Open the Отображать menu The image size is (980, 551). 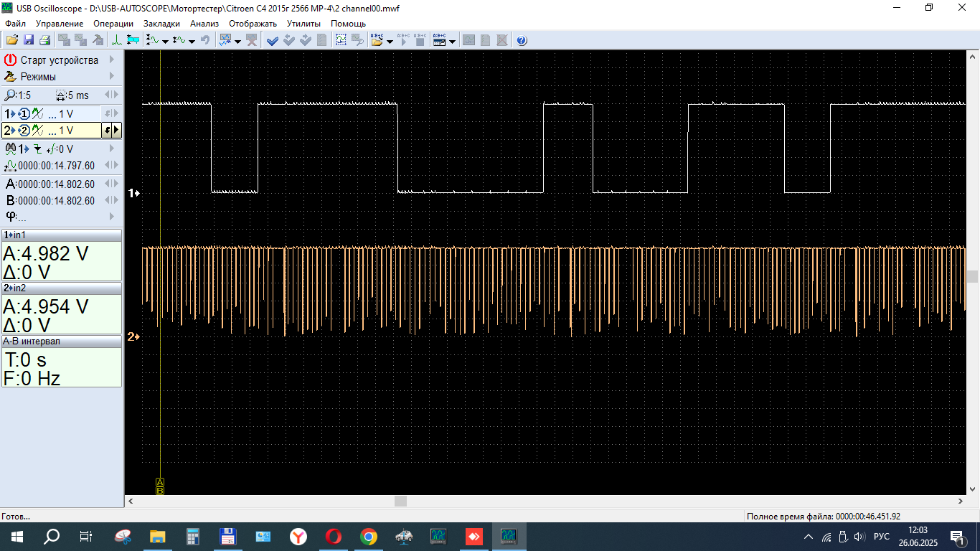(253, 23)
